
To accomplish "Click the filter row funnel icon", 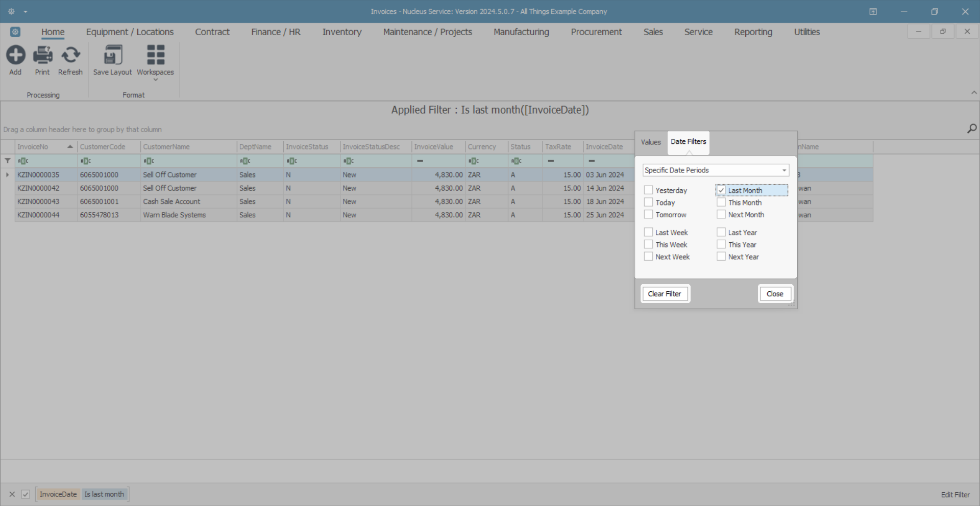I will pyautogui.click(x=8, y=161).
